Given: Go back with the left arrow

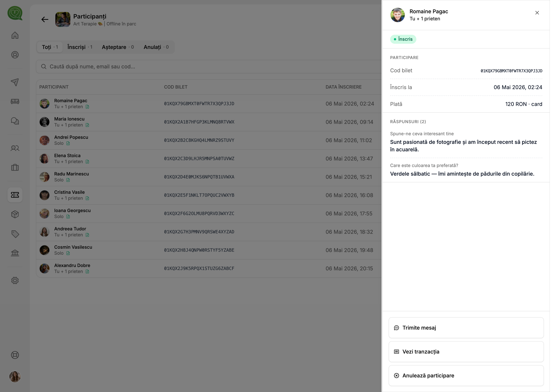Looking at the screenshot, I should (x=45, y=20).
